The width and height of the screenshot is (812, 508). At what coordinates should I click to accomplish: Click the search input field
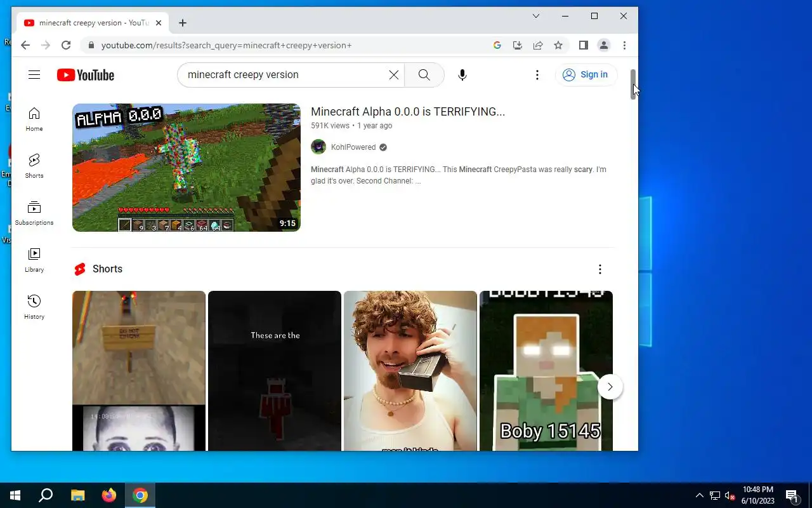tap(285, 75)
